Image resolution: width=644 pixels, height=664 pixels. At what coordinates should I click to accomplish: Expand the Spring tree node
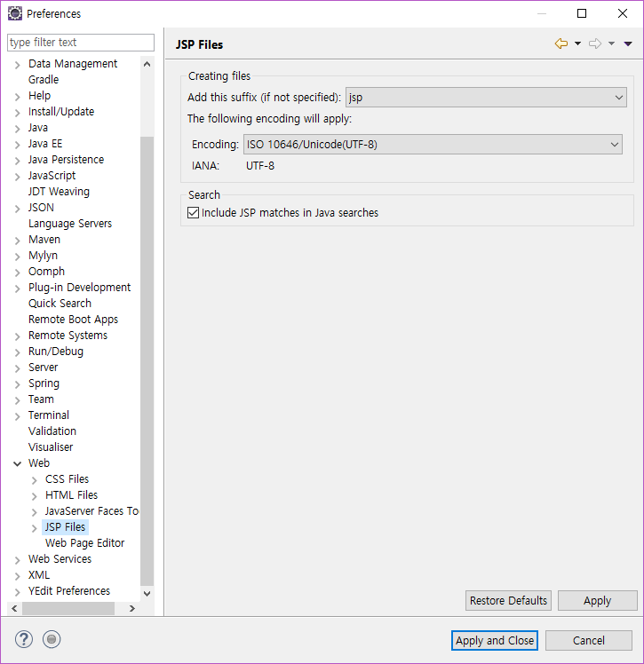coord(18,384)
